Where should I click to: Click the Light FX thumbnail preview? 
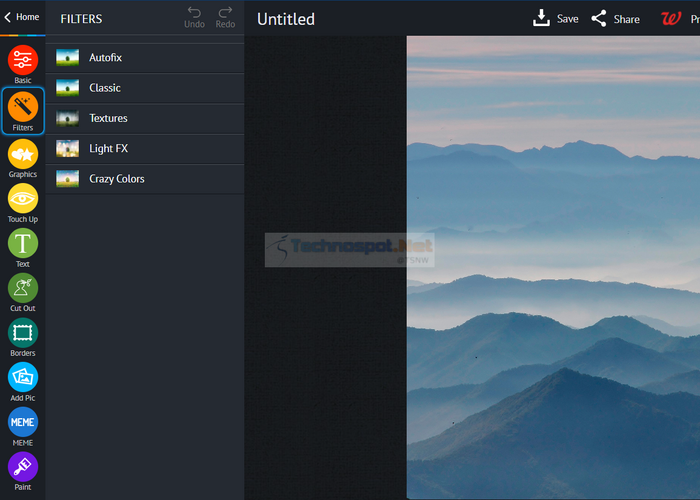[67, 149]
